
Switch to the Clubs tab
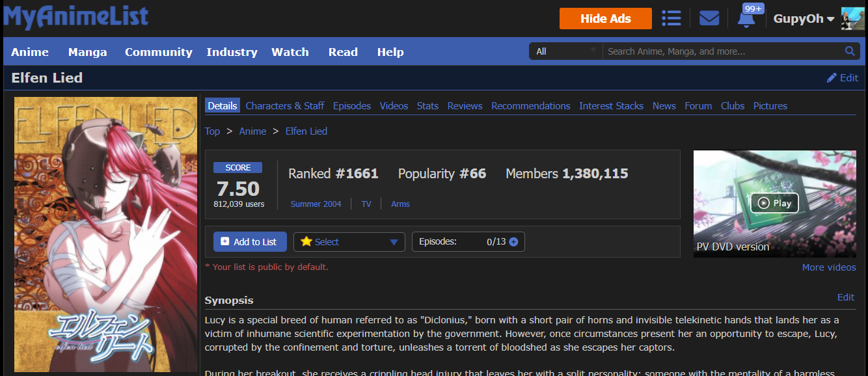[x=733, y=105]
